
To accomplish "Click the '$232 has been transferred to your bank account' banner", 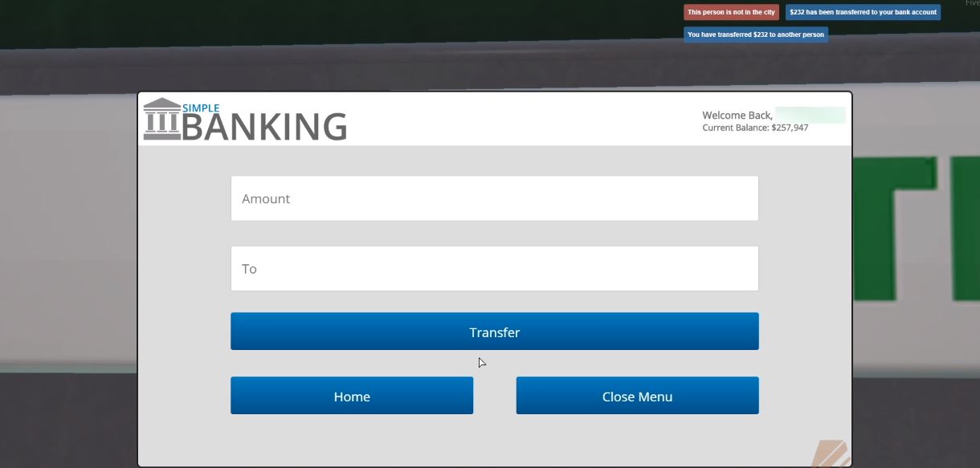I will [863, 12].
